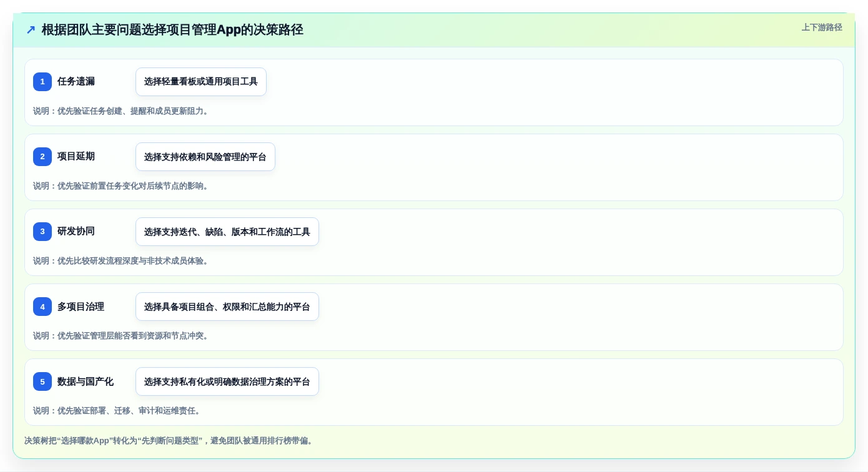Select step badge number 3

coord(42,232)
